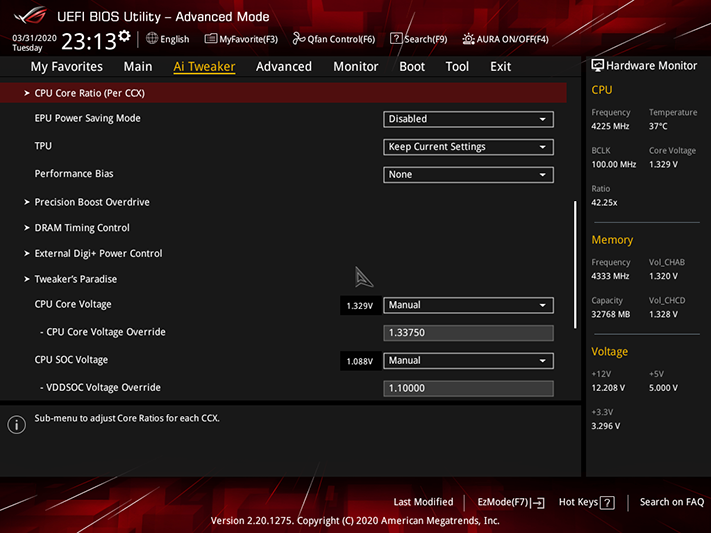Viewport: 711px width, 533px height.
Task: Open Search on FAQ link
Action: coord(672,502)
